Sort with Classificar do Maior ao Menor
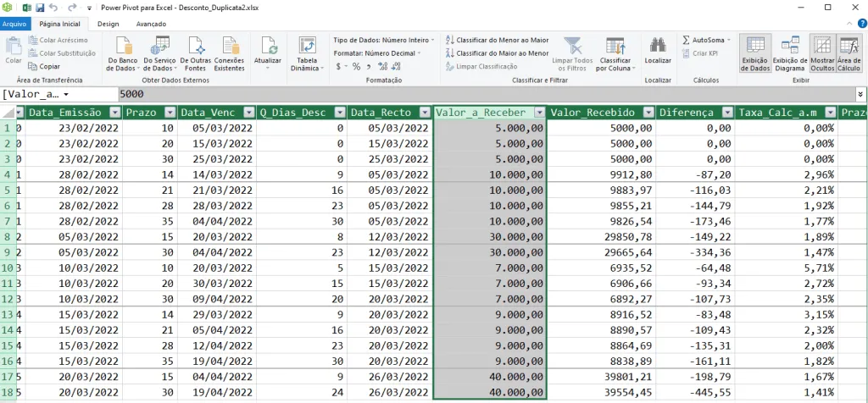Image resolution: width=868 pixels, height=403 pixels. pos(497,53)
